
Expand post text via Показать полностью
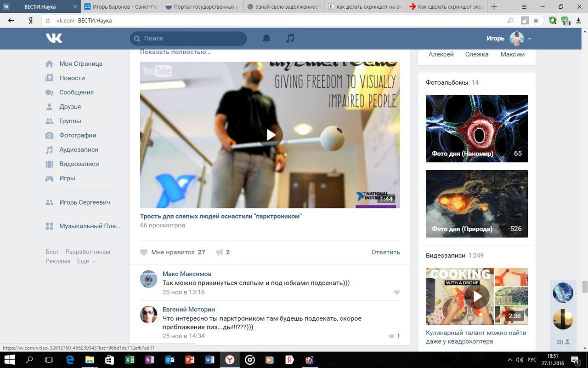click(x=175, y=52)
